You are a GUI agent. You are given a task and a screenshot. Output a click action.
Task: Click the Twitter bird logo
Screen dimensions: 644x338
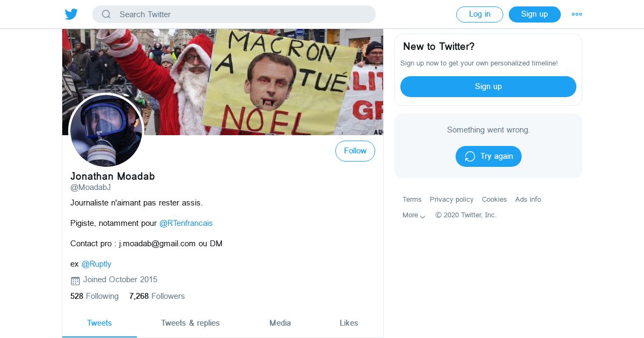71,14
